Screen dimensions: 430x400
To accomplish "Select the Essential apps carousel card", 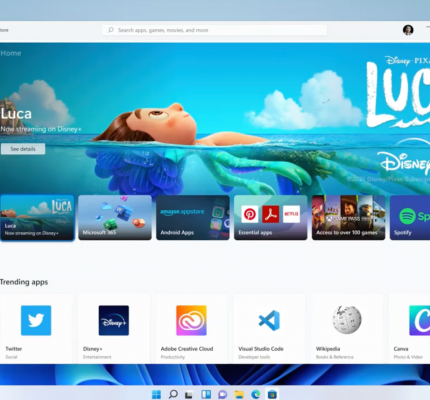I will (271, 218).
